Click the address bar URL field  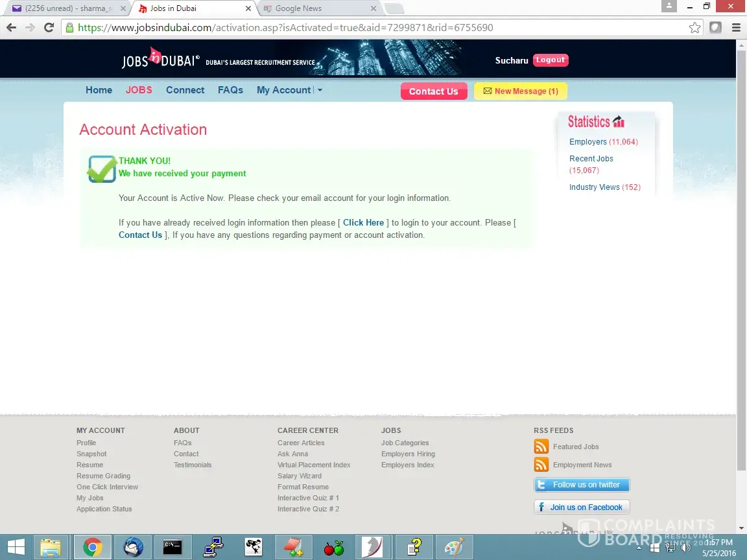tap(376, 28)
